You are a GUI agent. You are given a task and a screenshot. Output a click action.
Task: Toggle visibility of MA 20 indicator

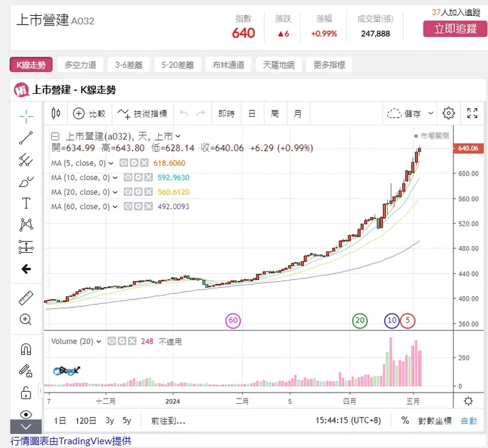128,192
